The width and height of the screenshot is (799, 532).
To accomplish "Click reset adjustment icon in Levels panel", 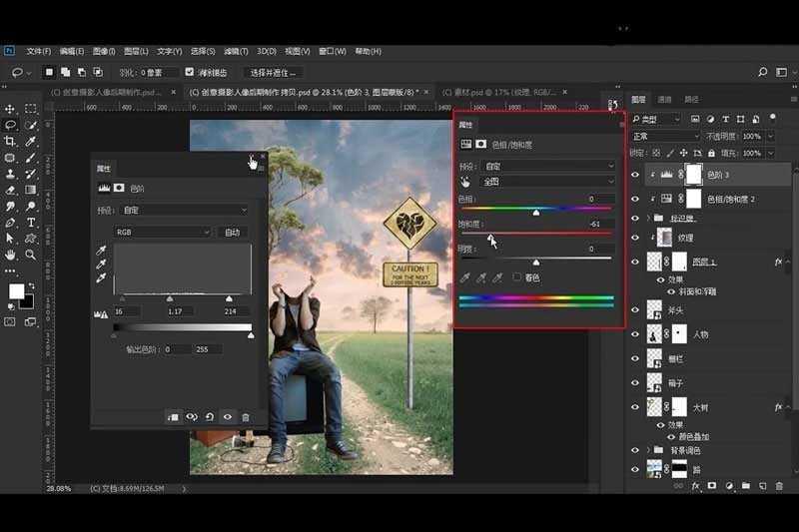I will (x=210, y=417).
